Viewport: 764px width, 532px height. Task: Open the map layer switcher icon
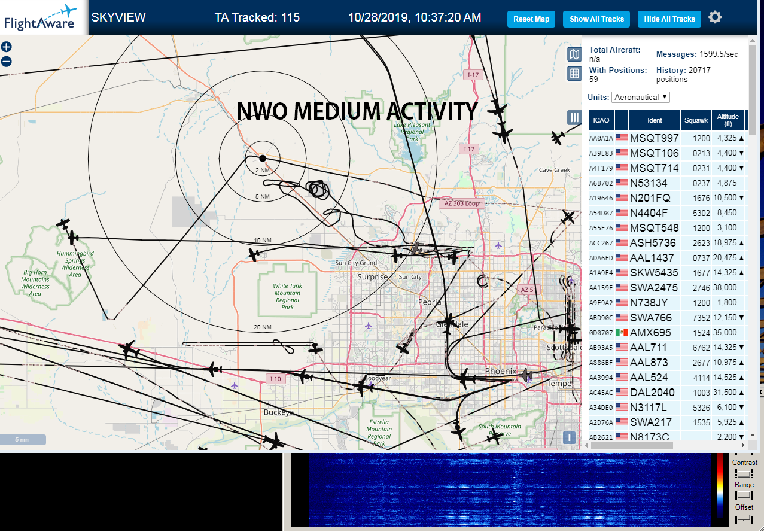tap(574, 55)
